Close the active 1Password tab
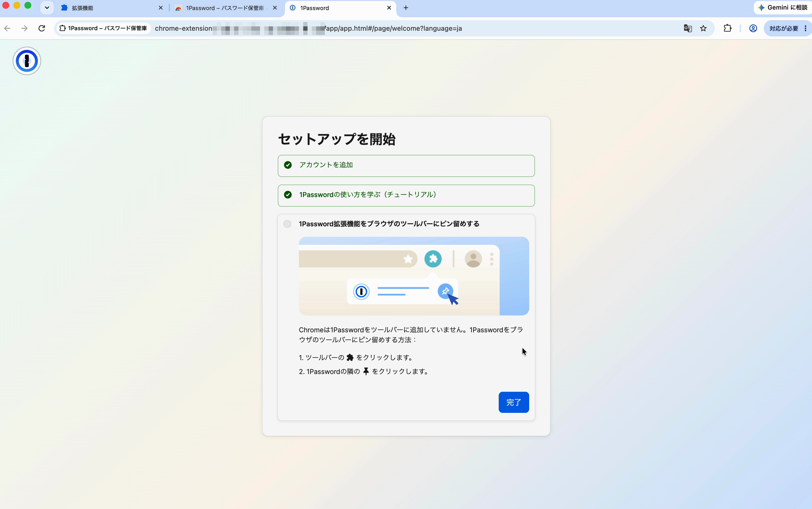This screenshot has width=812, height=509. coord(389,8)
